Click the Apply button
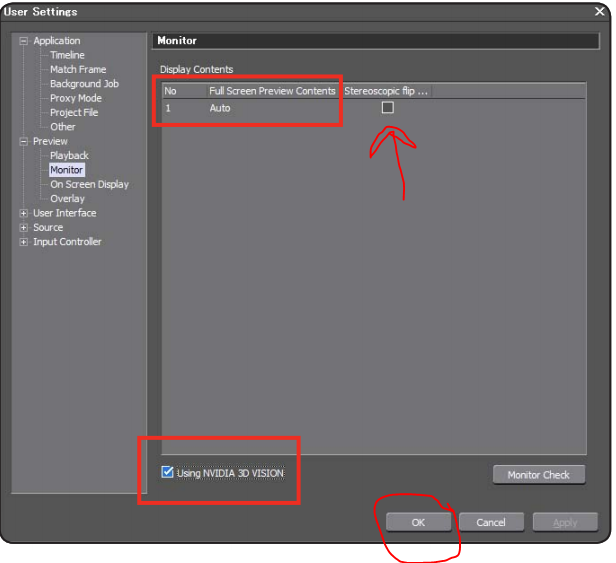The height and width of the screenshot is (563, 616). click(565, 523)
